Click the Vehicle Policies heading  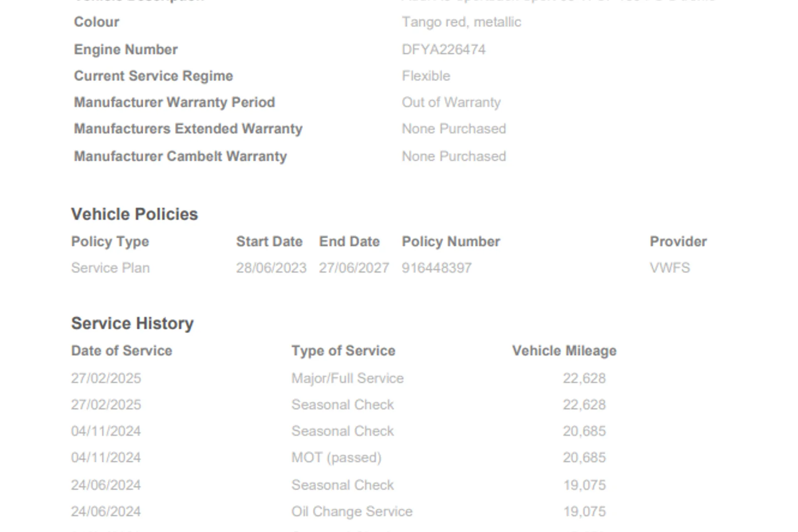coord(135,214)
